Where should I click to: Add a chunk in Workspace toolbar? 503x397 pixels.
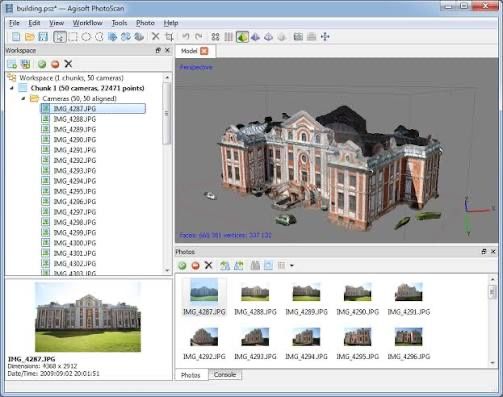click(12, 64)
